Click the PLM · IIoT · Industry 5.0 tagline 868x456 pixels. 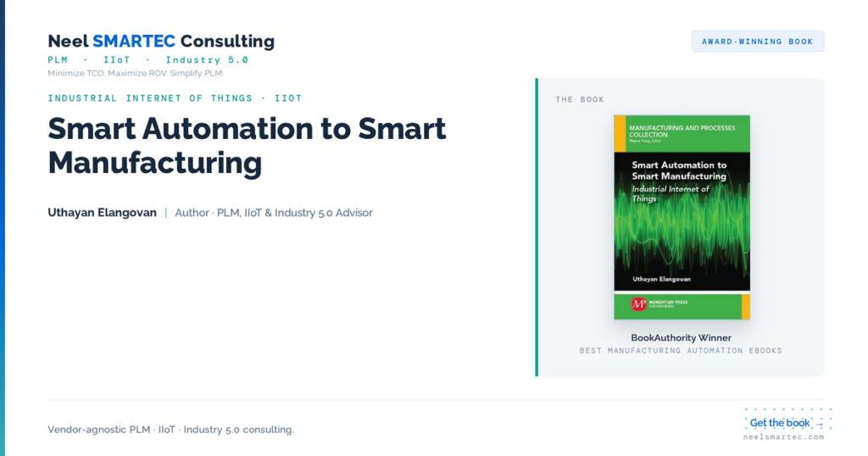[x=147, y=60]
